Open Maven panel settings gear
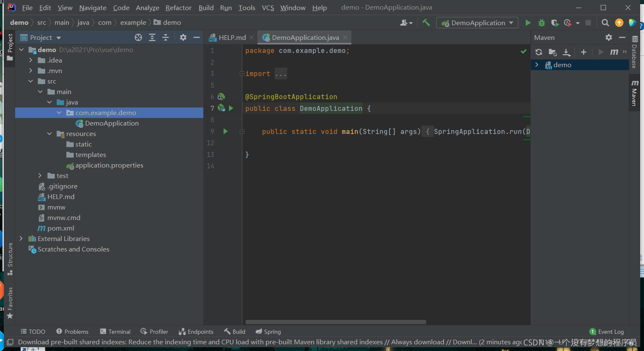The height and width of the screenshot is (351, 644). tap(609, 37)
